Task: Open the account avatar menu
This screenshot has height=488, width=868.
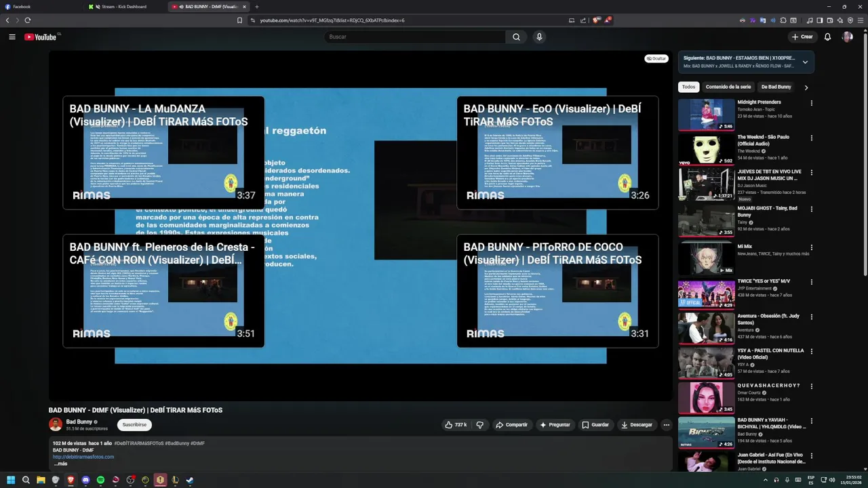Action: [847, 37]
